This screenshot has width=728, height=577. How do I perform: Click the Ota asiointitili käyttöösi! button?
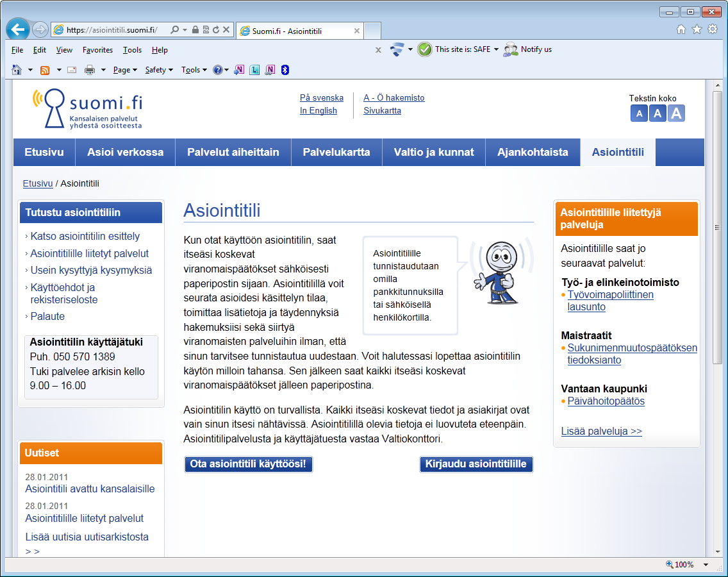point(249,464)
